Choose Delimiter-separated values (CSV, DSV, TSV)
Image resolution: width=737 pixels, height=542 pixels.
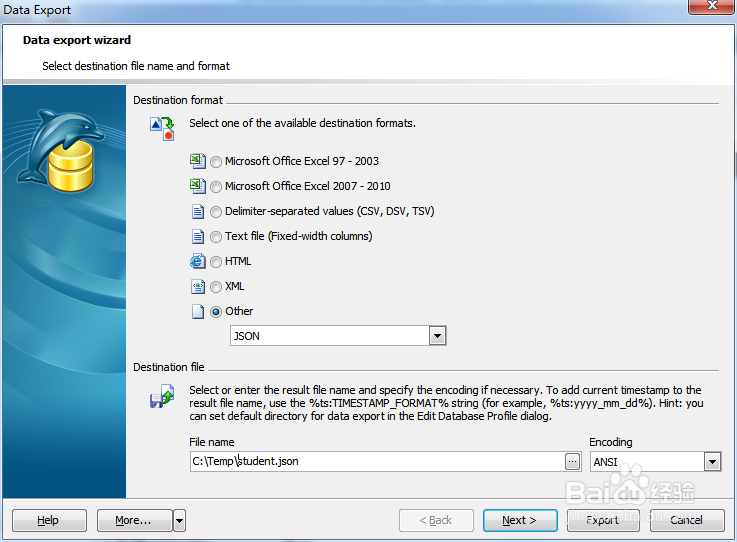[216, 212]
